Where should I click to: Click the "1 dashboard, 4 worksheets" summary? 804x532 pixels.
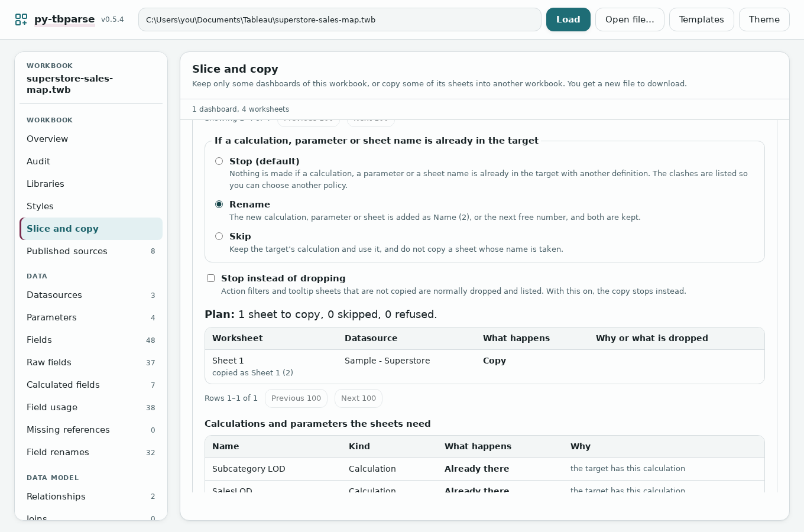(x=241, y=109)
